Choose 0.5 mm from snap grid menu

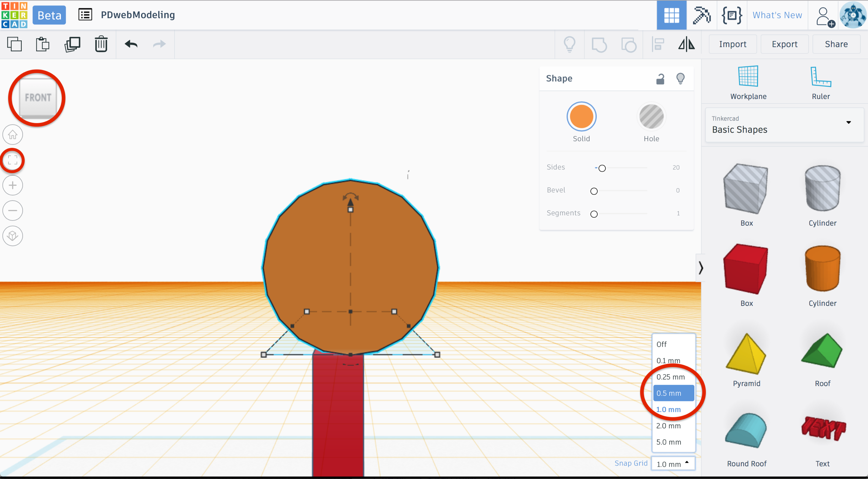pyautogui.click(x=673, y=393)
